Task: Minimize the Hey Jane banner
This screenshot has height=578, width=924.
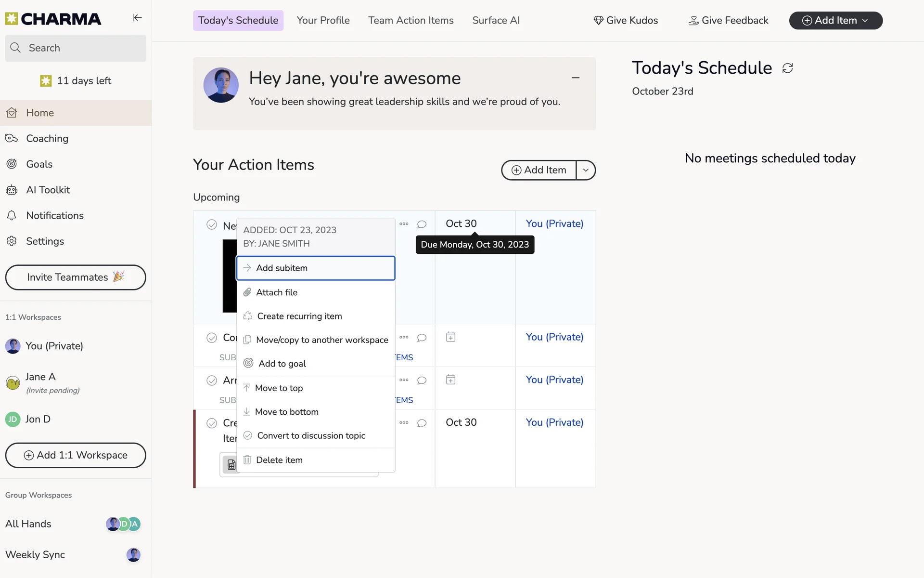Action: (575, 78)
